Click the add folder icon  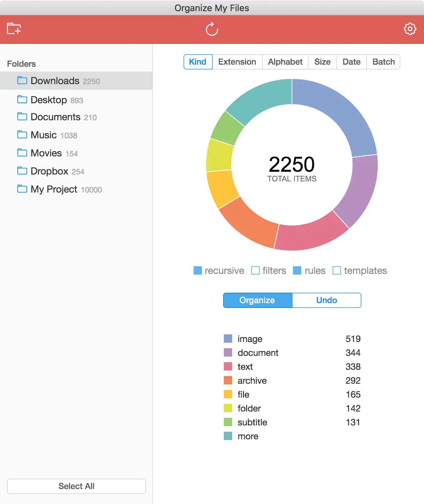point(14,29)
